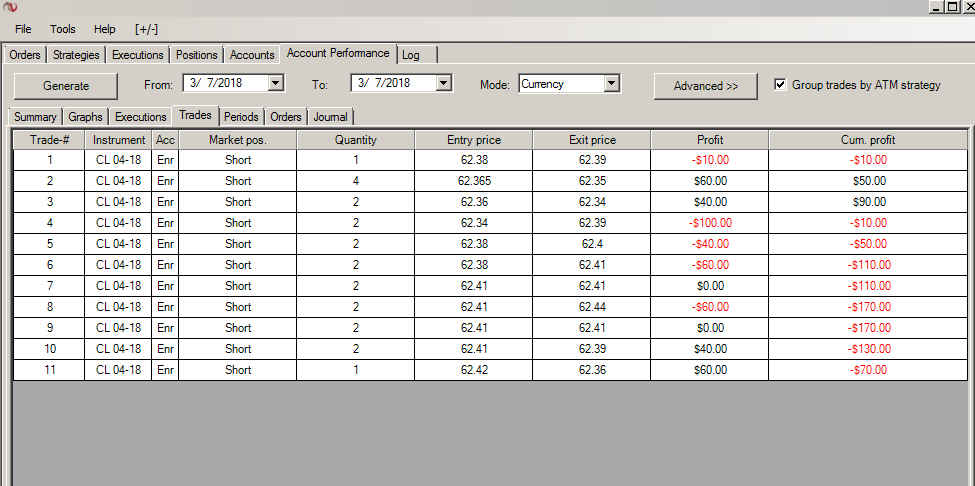Sort by Market pos. column header
Image resolution: width=975 pixels, height=486 pixels.
[238, 140]
